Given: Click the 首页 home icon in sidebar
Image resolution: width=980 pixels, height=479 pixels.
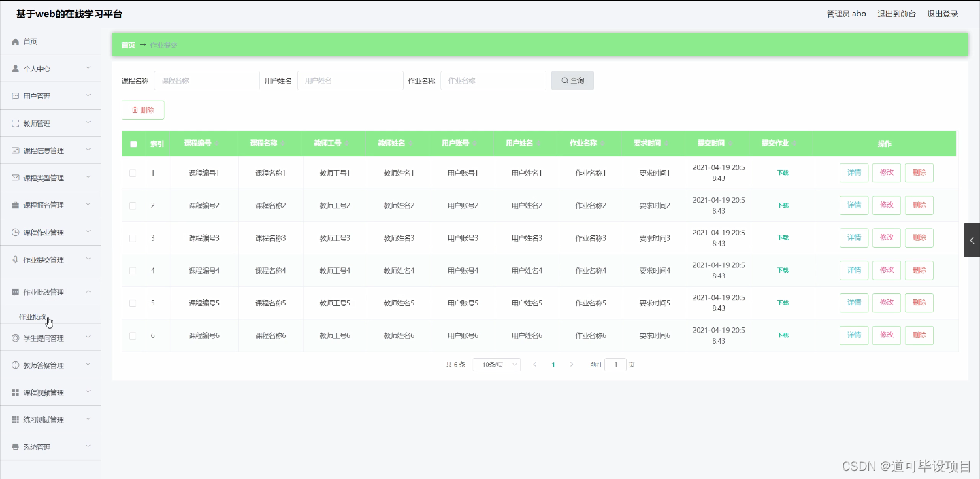Looking at the screenshot, I should coord(15,41).
